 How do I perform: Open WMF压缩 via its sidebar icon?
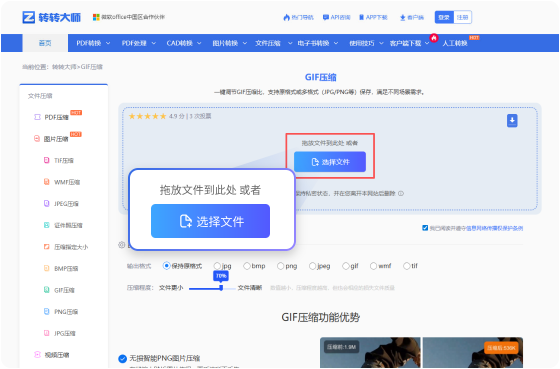(x=46, y=182)
